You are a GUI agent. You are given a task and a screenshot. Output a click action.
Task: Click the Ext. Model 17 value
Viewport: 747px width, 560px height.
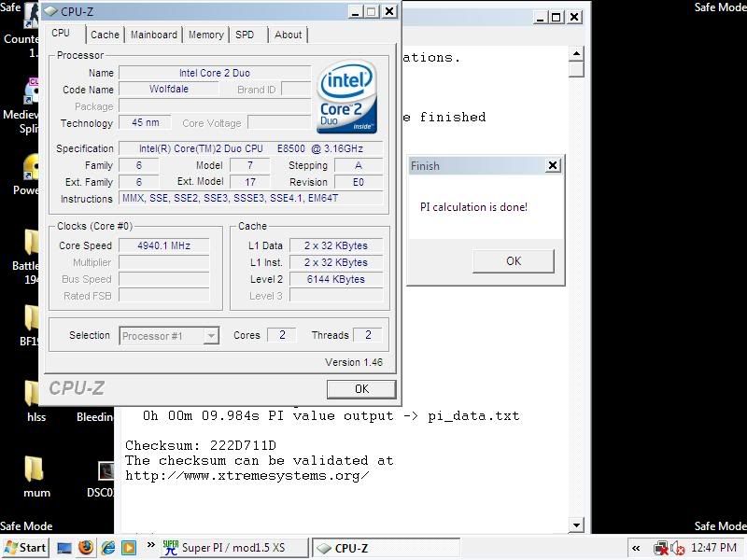pyautogui.click(x=250, y=182)
